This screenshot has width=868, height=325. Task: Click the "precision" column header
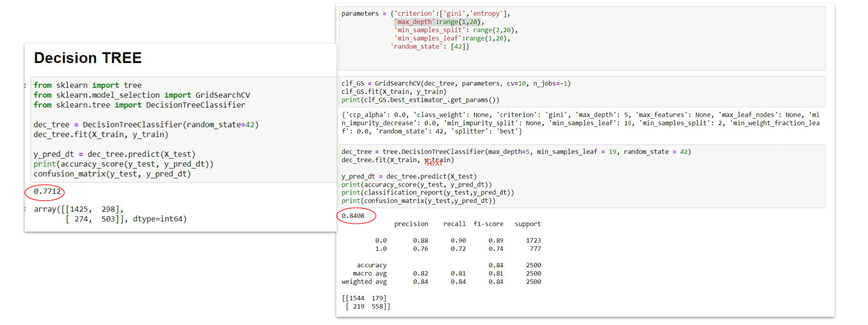click(411, 224)
